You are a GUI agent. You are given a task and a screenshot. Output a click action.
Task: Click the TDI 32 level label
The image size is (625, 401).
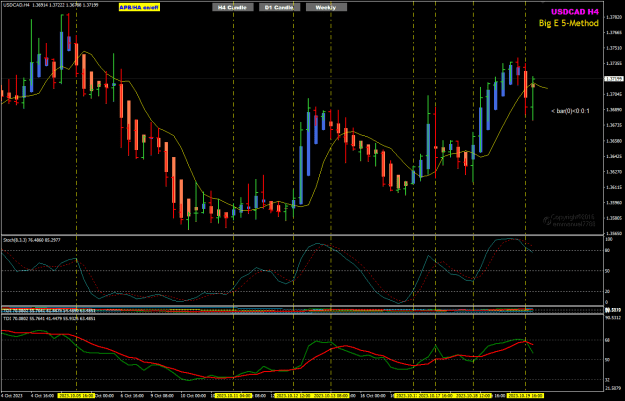coord(608,379)
